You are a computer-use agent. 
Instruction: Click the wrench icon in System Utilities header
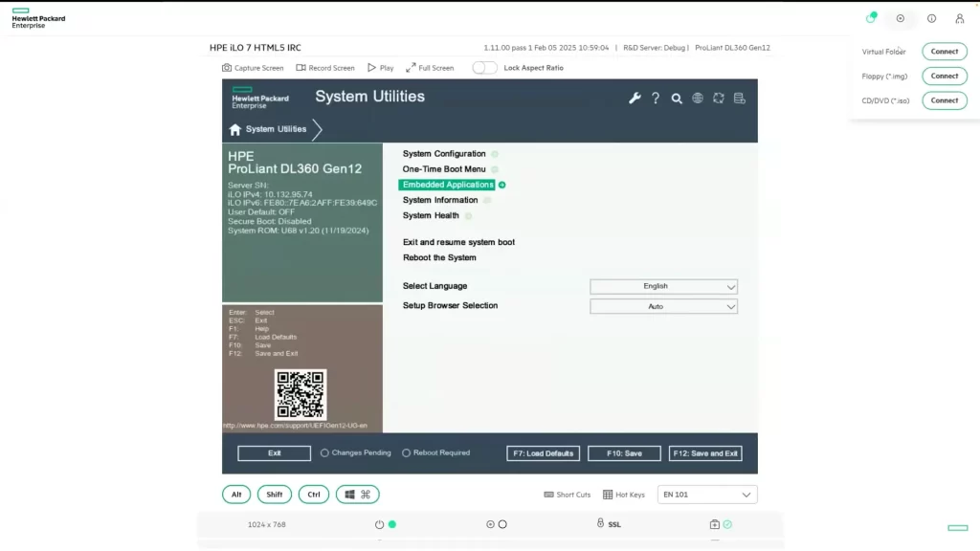coord(635,99)
